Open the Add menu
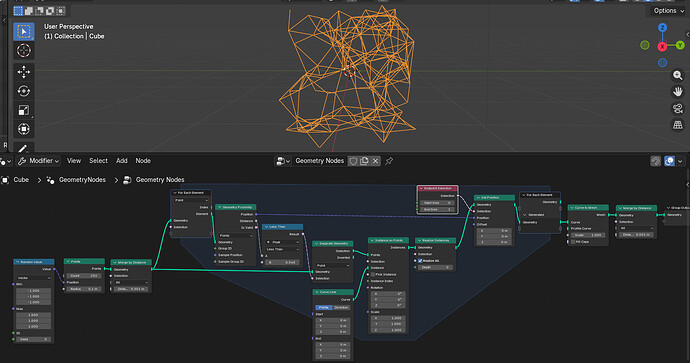Screen dimensions: 690x363 pyautogui.click(x=121, y=161)
